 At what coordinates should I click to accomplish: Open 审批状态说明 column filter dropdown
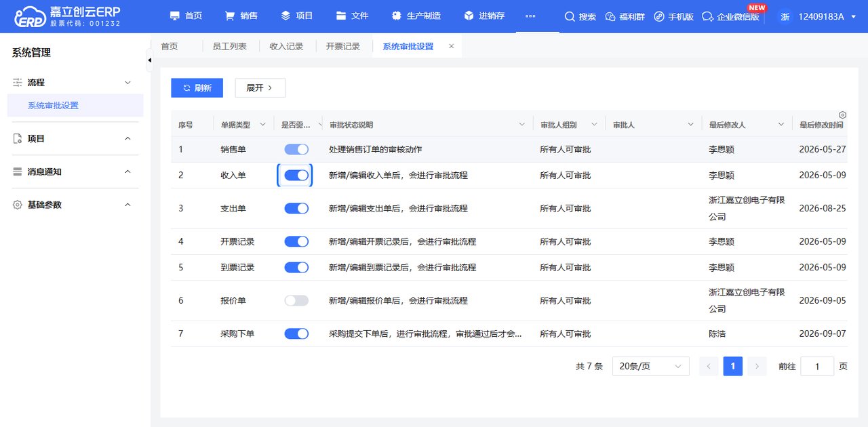tap(522, 125)
